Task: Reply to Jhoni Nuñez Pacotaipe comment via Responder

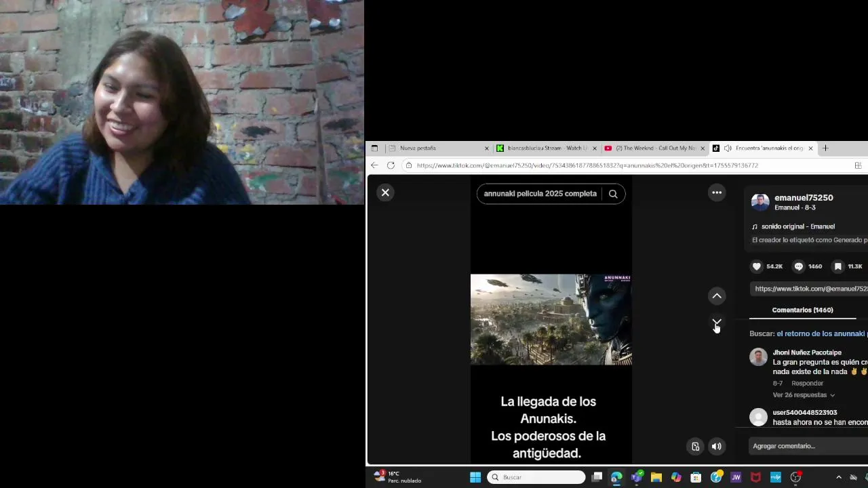Action: coord(807,384)
